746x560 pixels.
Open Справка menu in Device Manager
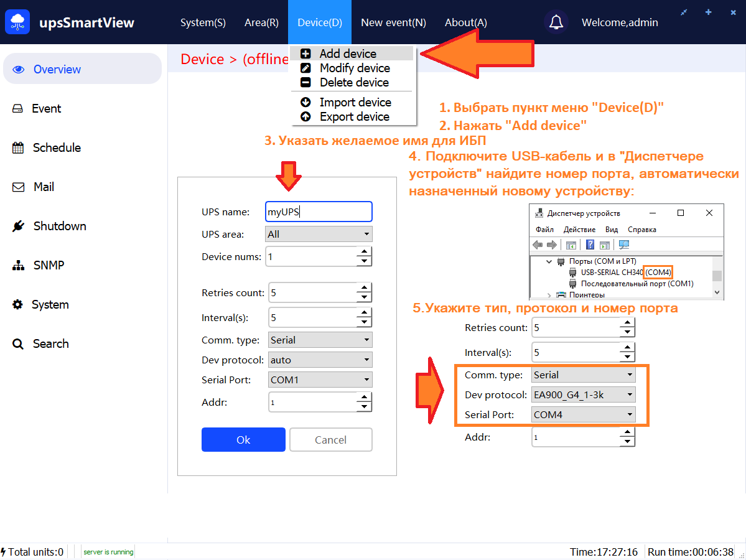tap(642, 230)
